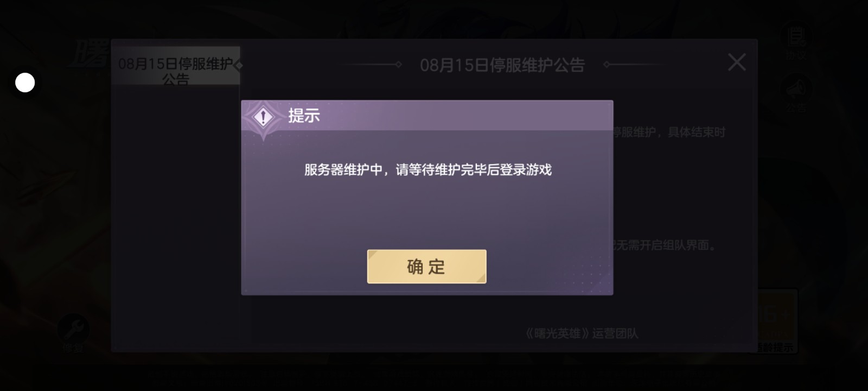868x391 pixels.
Task: Click the 《曙光英雄》运营团队 signature text
Action: point(581,333)
